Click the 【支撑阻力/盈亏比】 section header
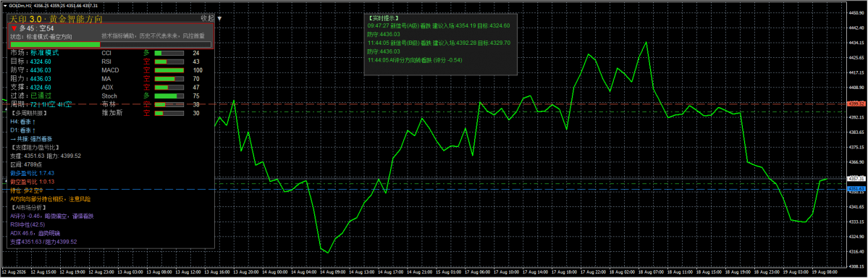 pos(36,148)
